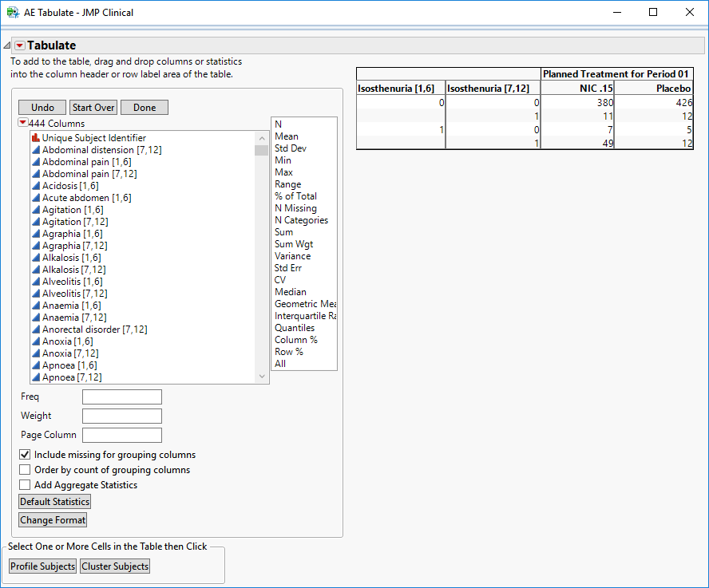Click the JMP Clinical app icon in title bar
The image size is (709, 588).
pos(13,12)
